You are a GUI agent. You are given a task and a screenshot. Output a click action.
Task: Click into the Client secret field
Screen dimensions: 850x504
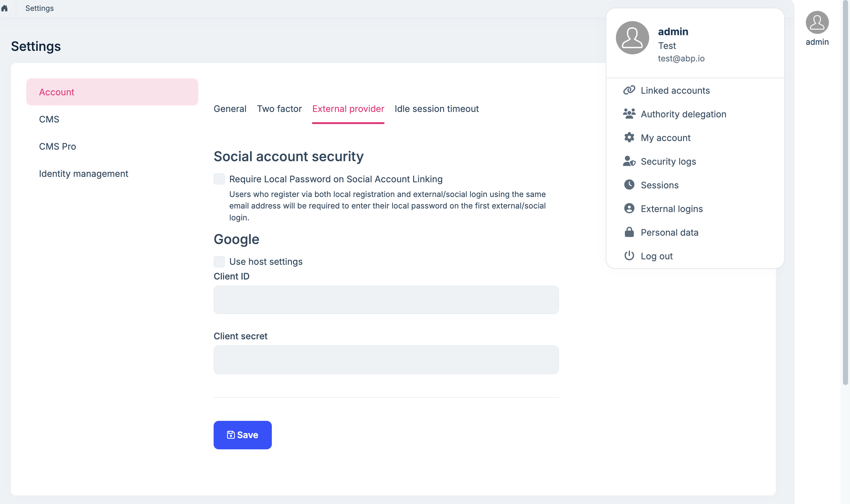(386, 360)
